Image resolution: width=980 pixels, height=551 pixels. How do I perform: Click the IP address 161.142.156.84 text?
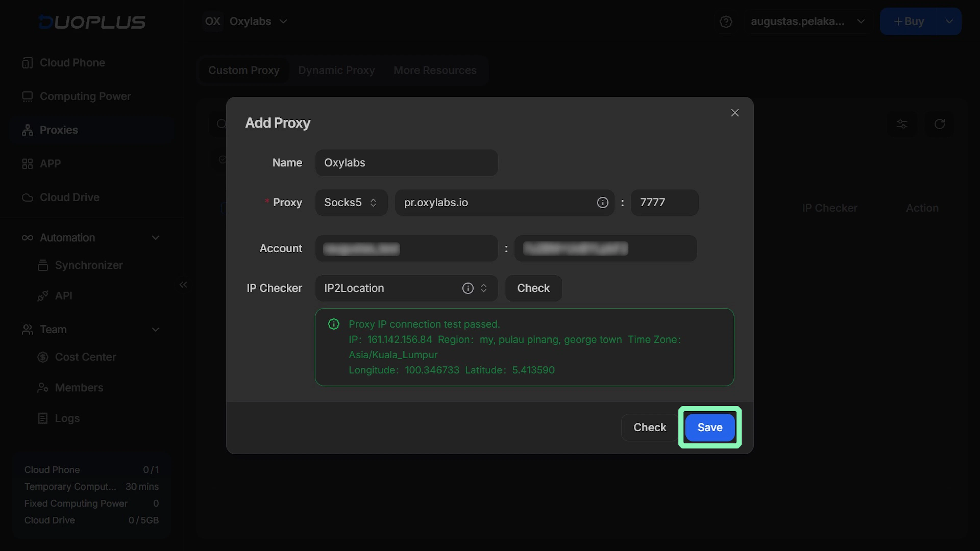tap(399, 340)
